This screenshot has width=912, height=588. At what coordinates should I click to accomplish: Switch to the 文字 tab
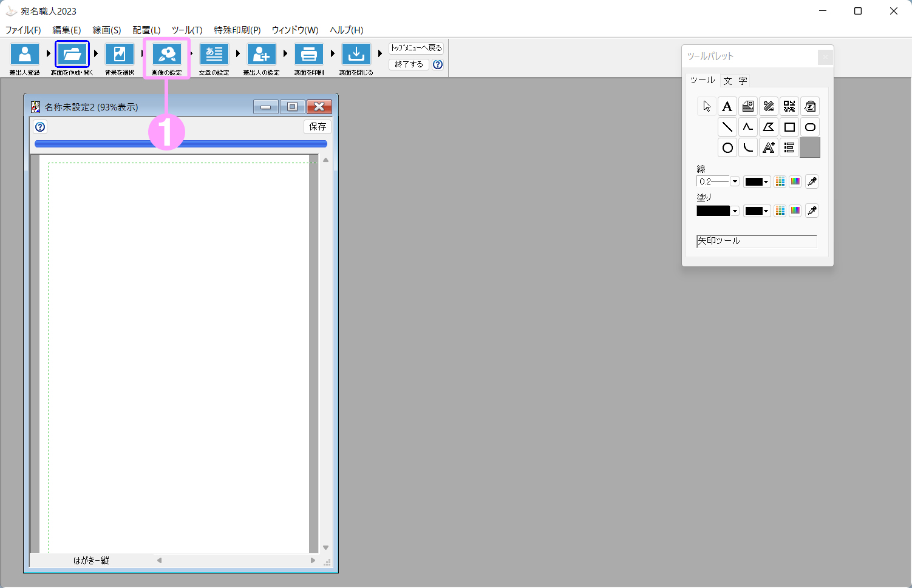click(735, 81)
